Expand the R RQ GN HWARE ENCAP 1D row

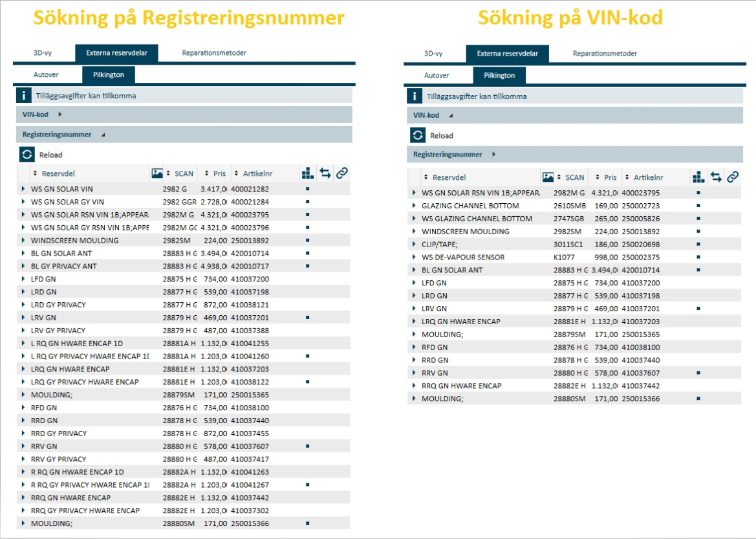[x=23, y=472]
